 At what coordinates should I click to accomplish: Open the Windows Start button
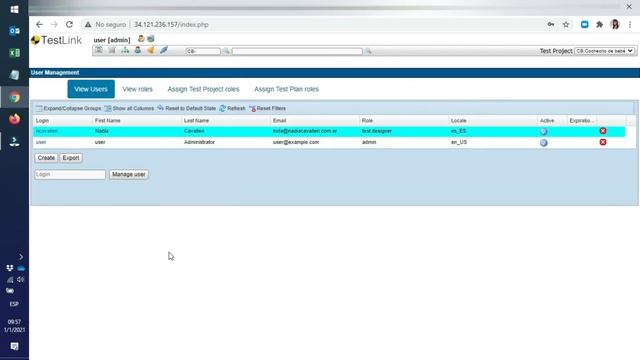coord(14,9)
